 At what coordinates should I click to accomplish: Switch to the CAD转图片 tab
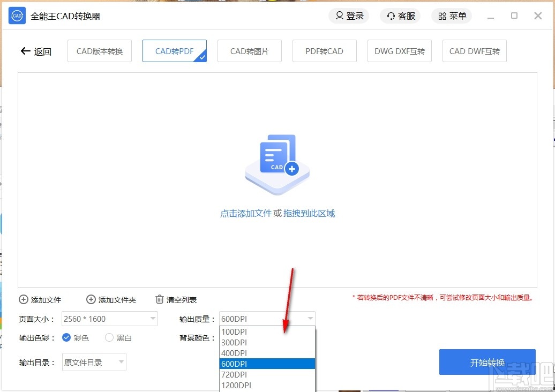pos(249,50)
